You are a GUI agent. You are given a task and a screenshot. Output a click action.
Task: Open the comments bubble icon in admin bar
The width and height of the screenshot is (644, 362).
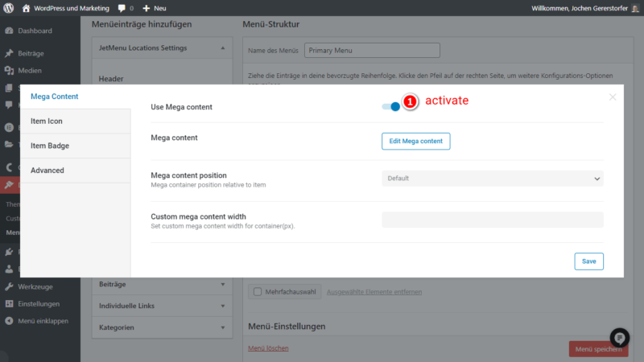pos(122,8)
